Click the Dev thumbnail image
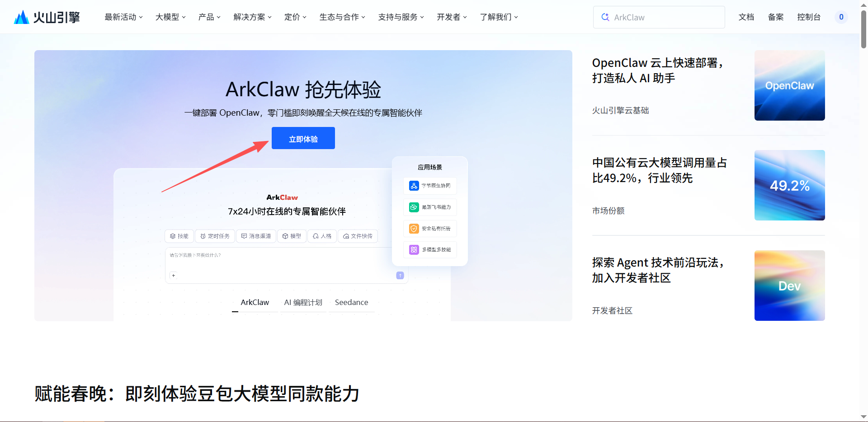This screenshot has height=422, width=868. click(789, 286)
